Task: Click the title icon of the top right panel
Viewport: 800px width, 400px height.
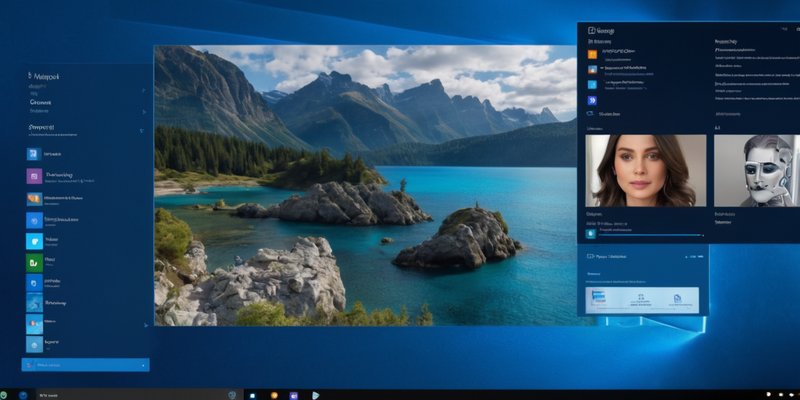Action: [592, 31]
